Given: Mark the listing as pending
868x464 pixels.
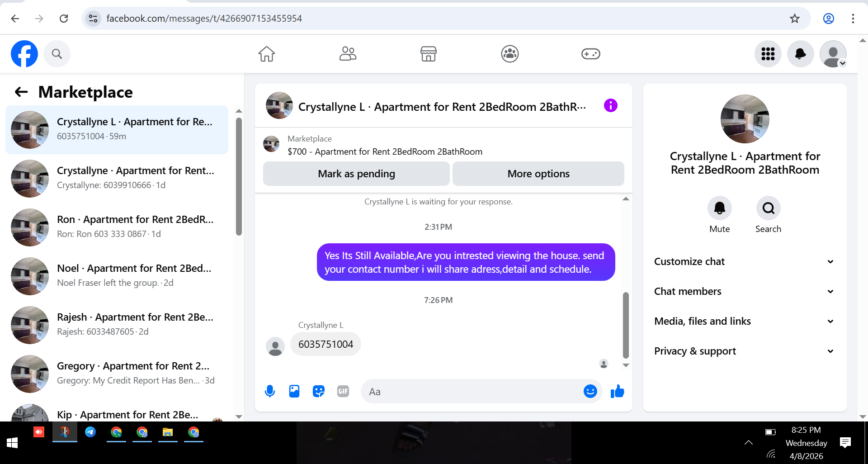Looking at the screenshot, I should 356,174.
